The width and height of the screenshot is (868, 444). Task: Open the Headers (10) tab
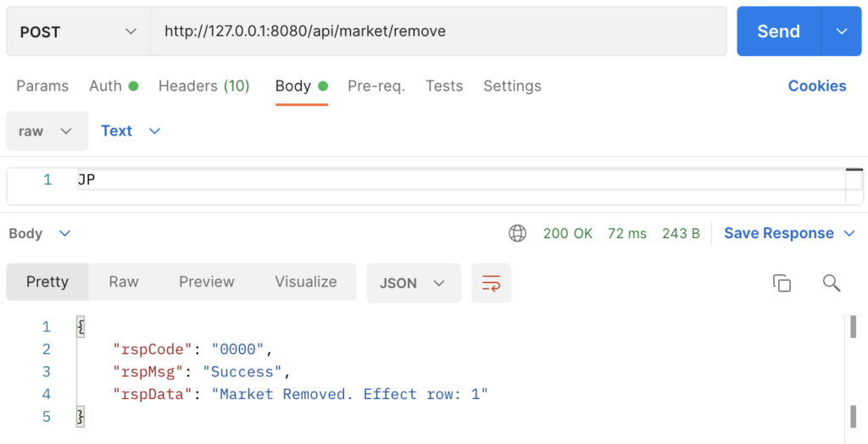(x=203, y=86)
